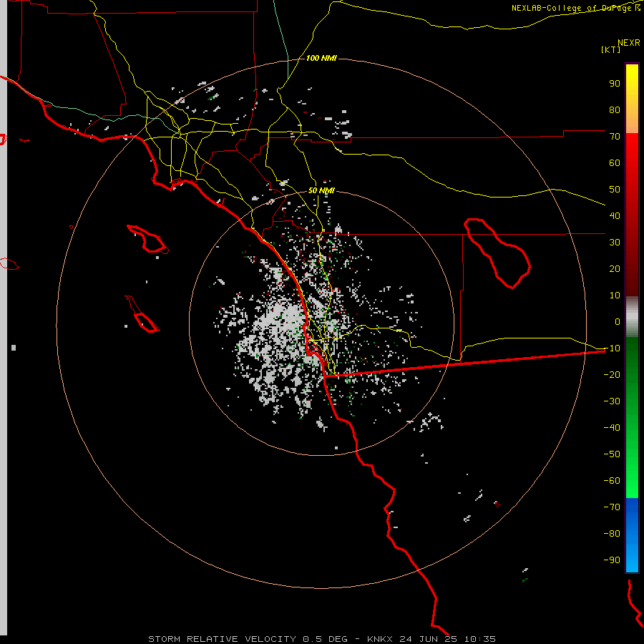The image size is (644, 644).
Task: Click the 90 value on the velocity scale
Action: (x=615, y=84)
